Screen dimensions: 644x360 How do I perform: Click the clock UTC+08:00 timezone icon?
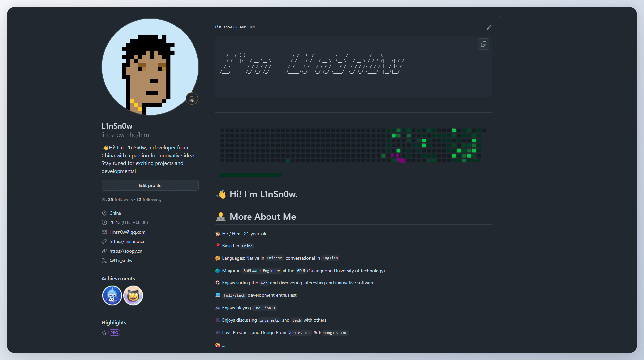pyautogui.click(x=103, y=222)
